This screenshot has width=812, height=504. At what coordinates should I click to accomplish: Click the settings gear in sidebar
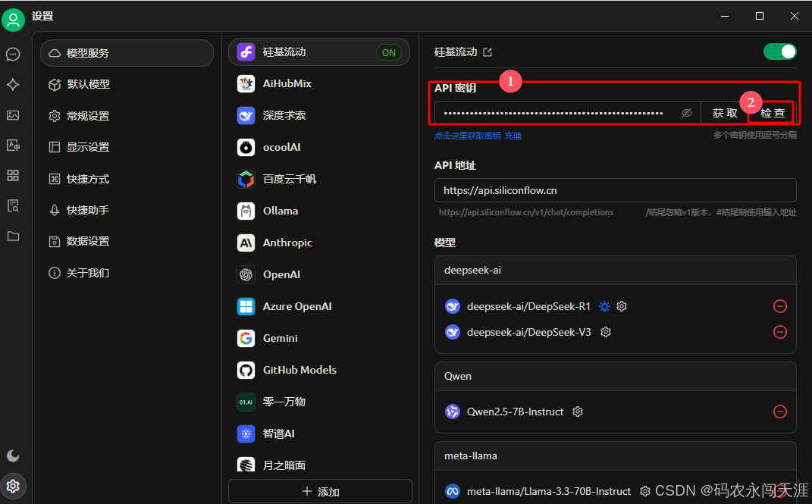13,487
